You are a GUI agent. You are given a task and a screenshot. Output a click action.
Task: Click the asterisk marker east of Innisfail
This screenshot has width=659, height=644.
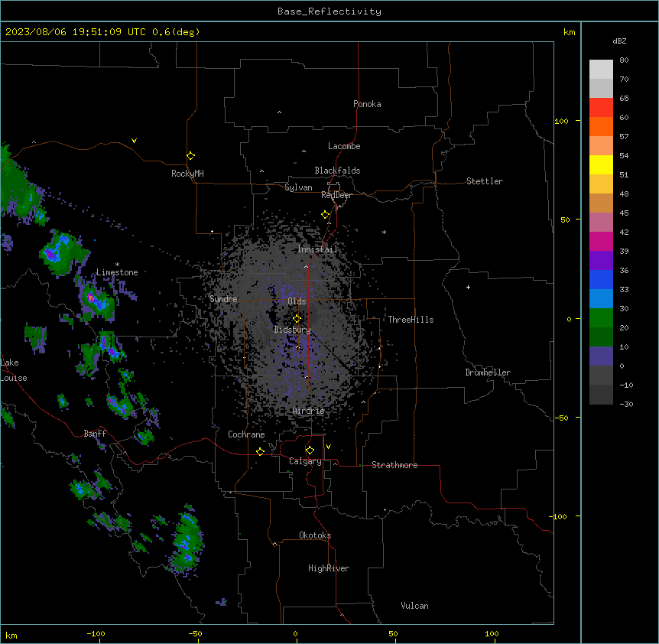[384, 232]
